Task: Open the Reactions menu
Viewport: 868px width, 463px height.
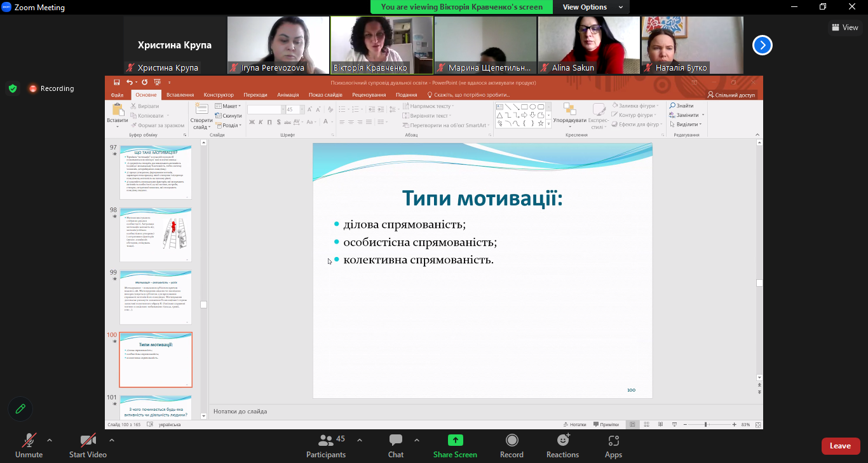Action: point(562,445)
